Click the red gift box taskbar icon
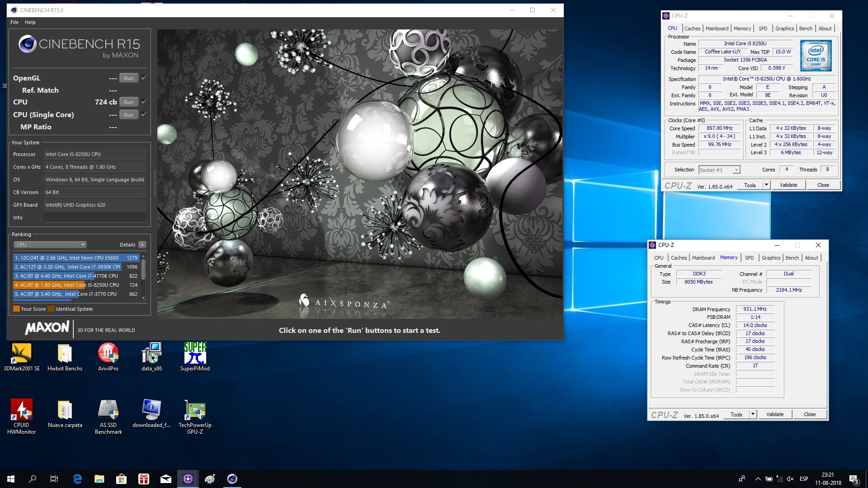868x488 pixels. coord(144,479)
